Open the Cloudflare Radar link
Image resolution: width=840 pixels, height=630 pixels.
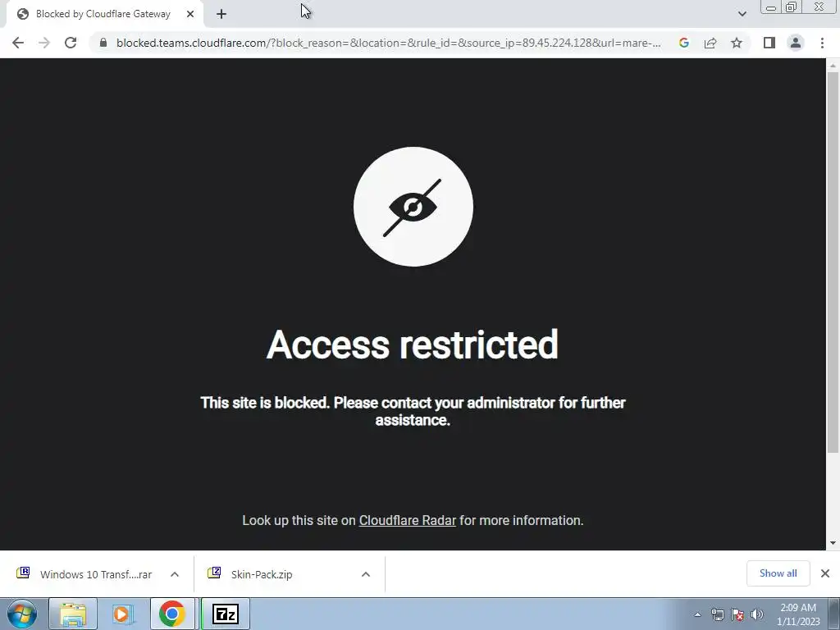407,521
